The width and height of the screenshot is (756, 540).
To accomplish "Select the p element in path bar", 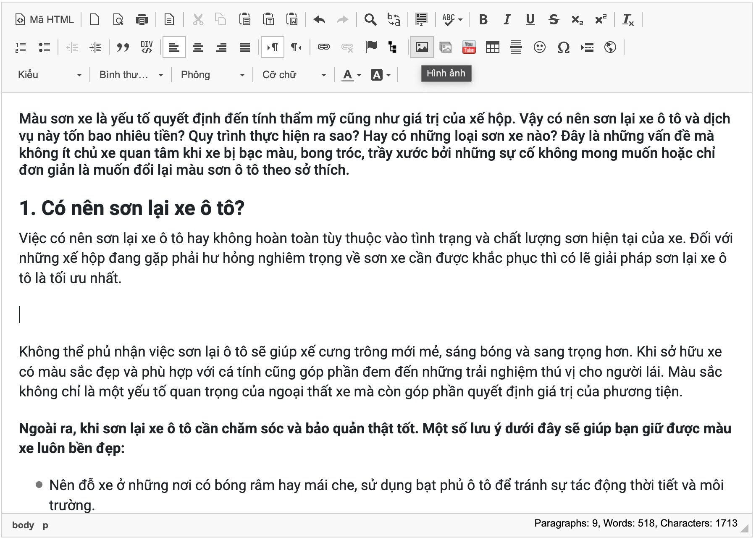I will 45,525.
